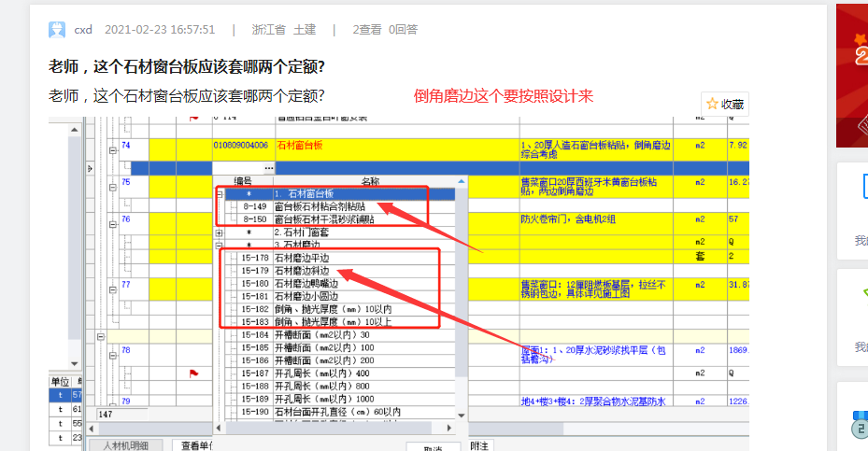Click code cell 010809004006
Viewport: 868px width, 451px height.
[x=241, y=145]
